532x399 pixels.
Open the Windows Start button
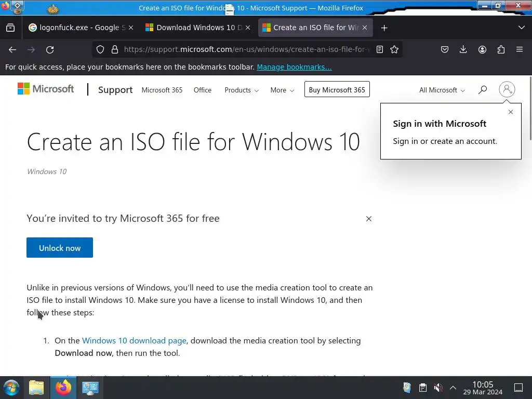coord(11,388)
